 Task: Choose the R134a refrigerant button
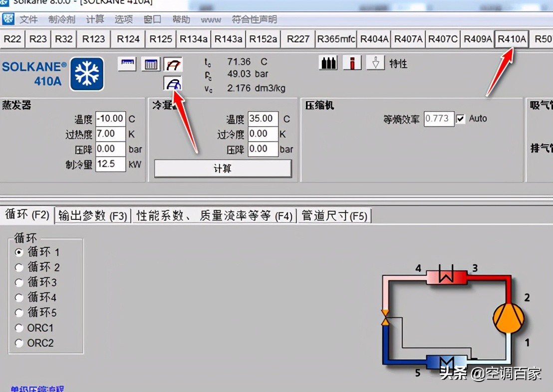click(194, 39)
